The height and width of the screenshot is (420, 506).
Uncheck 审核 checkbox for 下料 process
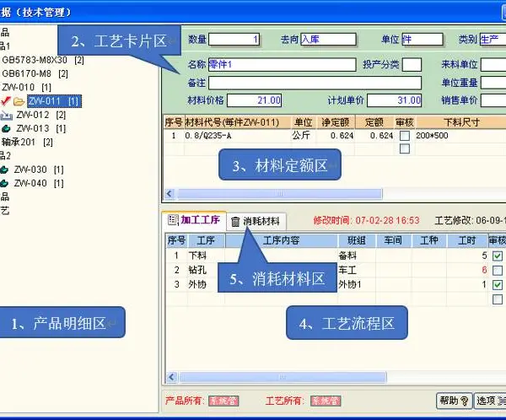[498, 256]
